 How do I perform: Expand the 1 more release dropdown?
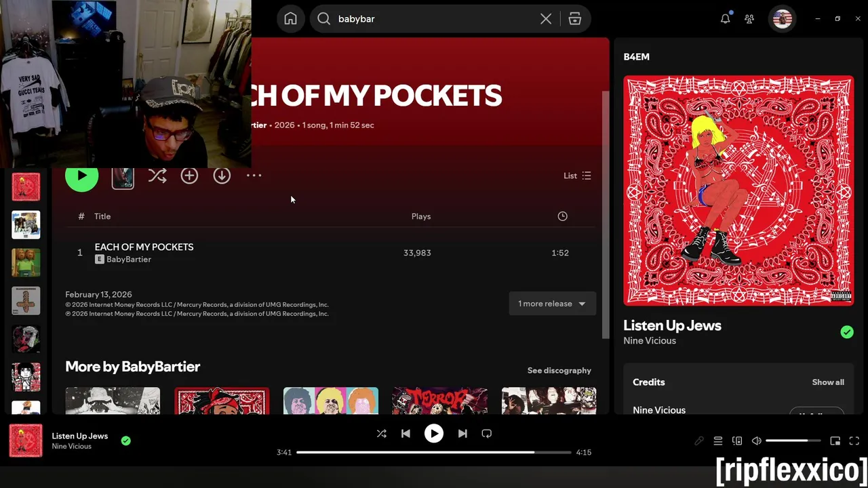coord(552,304)
